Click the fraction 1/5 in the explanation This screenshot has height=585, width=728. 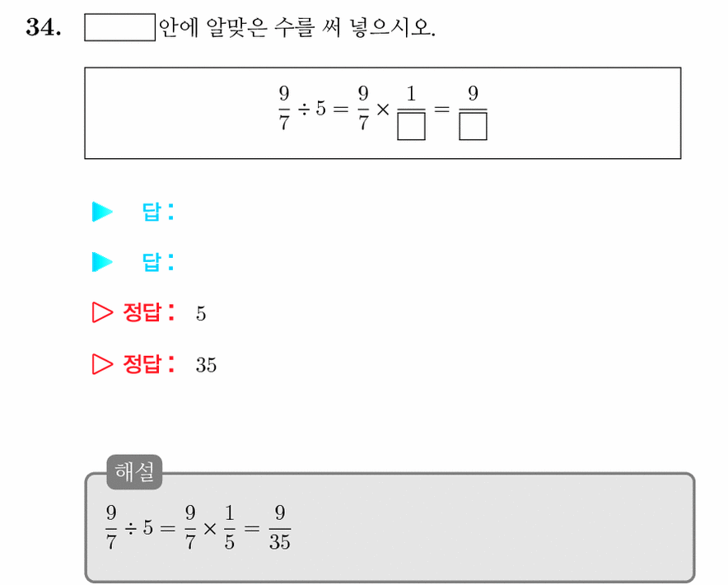click(x=230, y=527)
